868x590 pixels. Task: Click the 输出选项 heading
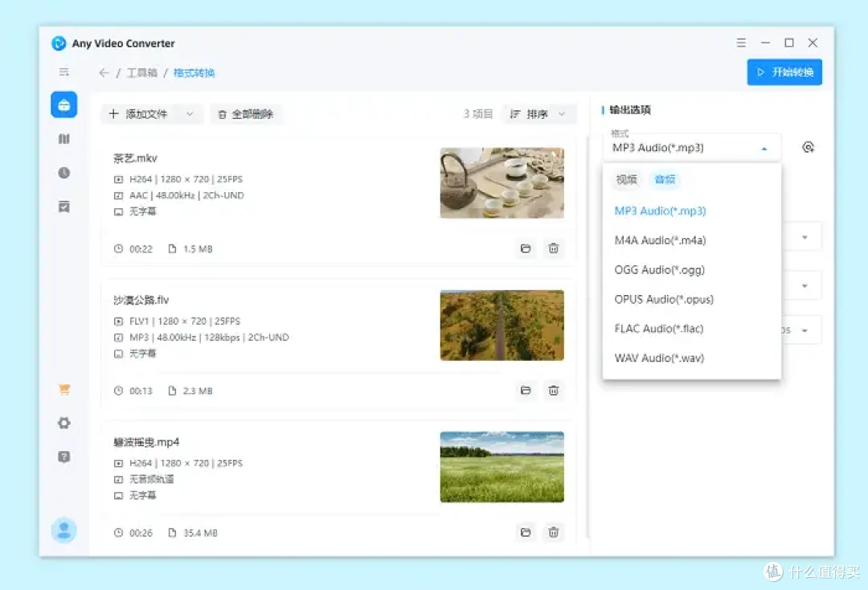630,109
